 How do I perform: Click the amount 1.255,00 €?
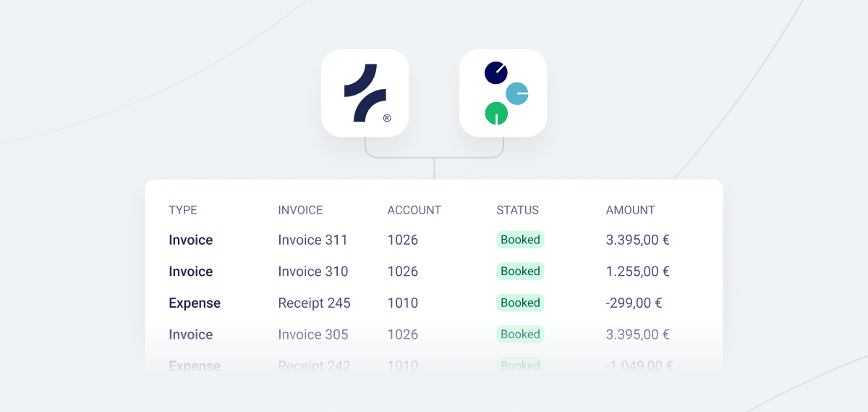pyautogui.click(x=637, y=272)
